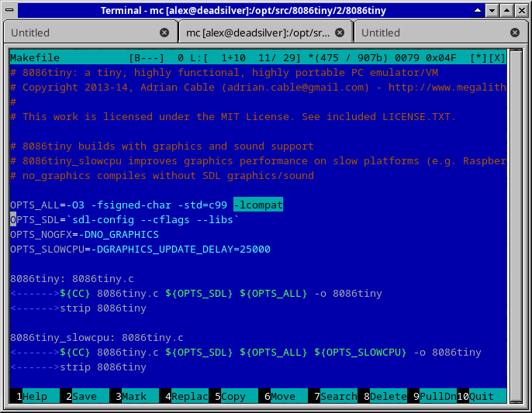Click the OPTS_SLOWCPU=-DGRAPHICS_UPDATE_DELAY=25000 line
This screenshot has width=532, height=413.
click(140, 250)
